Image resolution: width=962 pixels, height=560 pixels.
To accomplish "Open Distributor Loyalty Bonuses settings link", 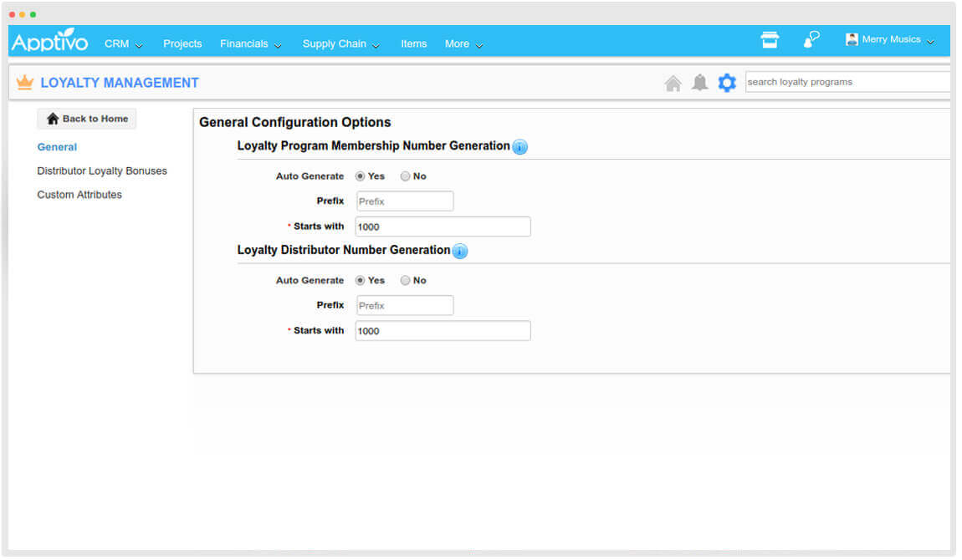I will [102, 171].
